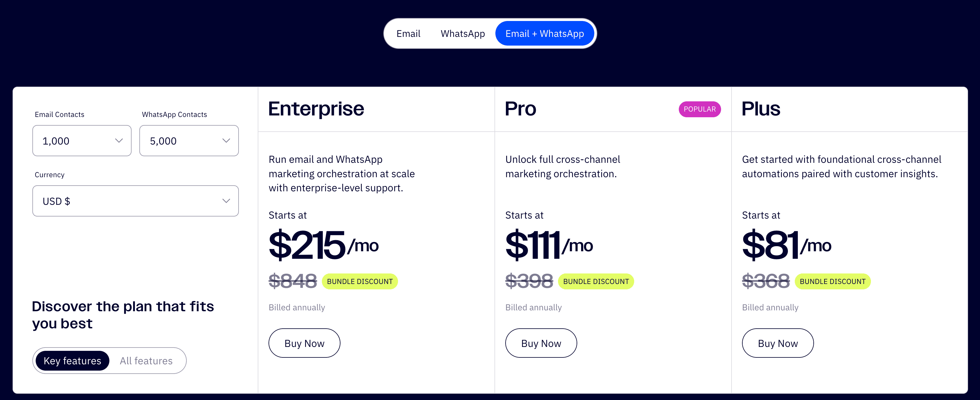Switch to the Email tab
Screen dimensions: 980x400
pos(408,34)
